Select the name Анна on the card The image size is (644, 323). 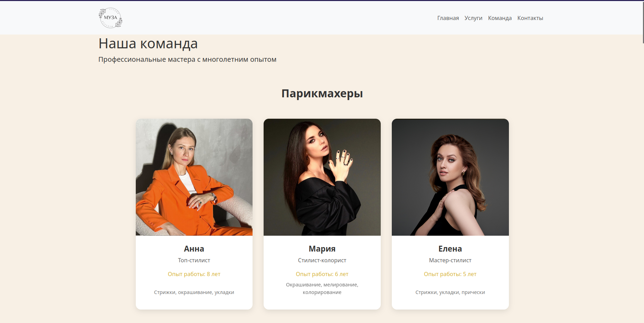(x=194, y=249)
